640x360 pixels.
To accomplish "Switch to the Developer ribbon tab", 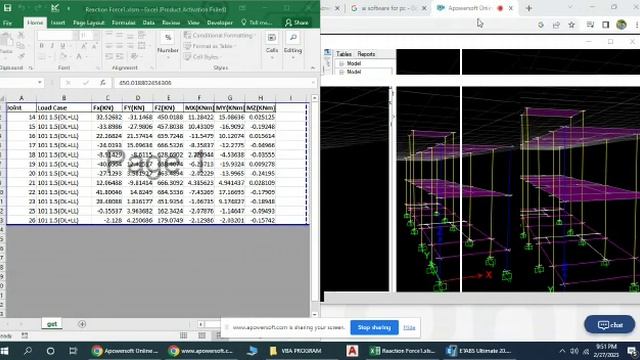I will [220, 23].
